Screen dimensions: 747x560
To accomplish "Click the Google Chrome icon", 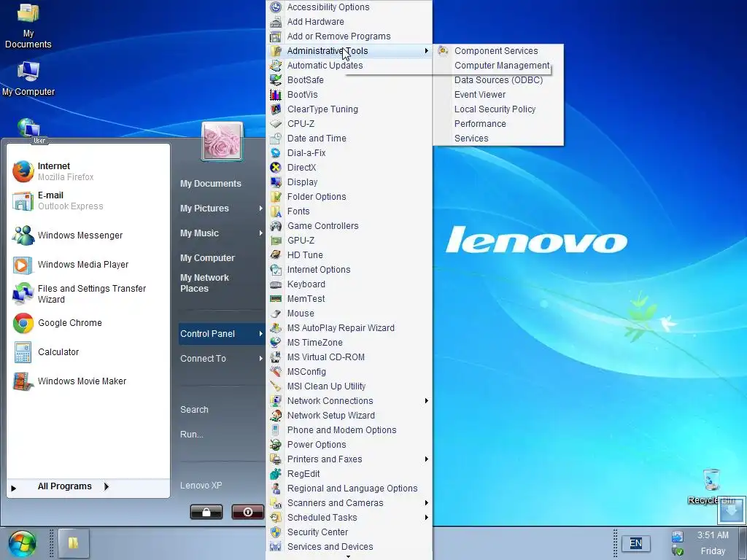I will (x=23, y=323).
